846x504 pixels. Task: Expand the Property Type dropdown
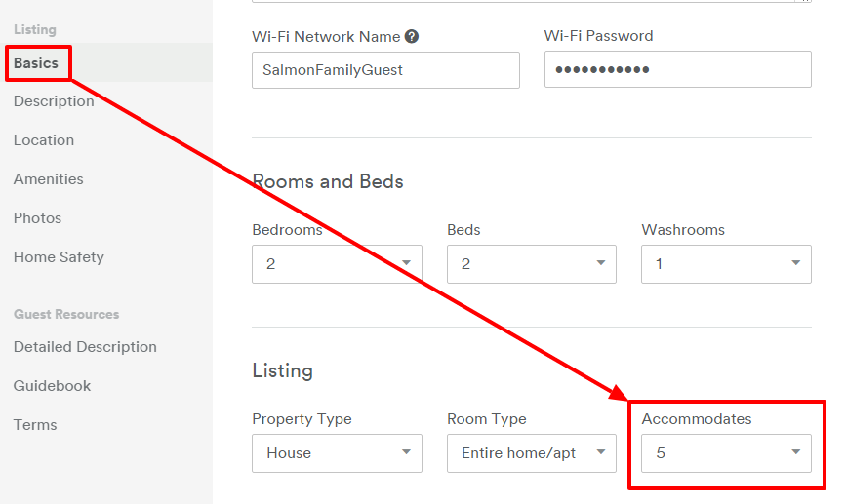coord(337,453)
